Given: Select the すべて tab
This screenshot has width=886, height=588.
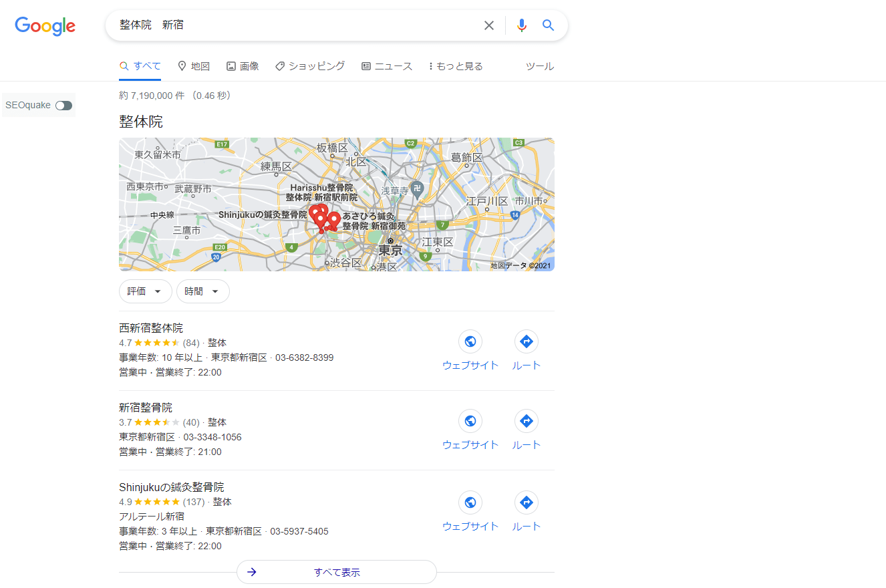Looking at the screenshot, I should tap(140, 66).
